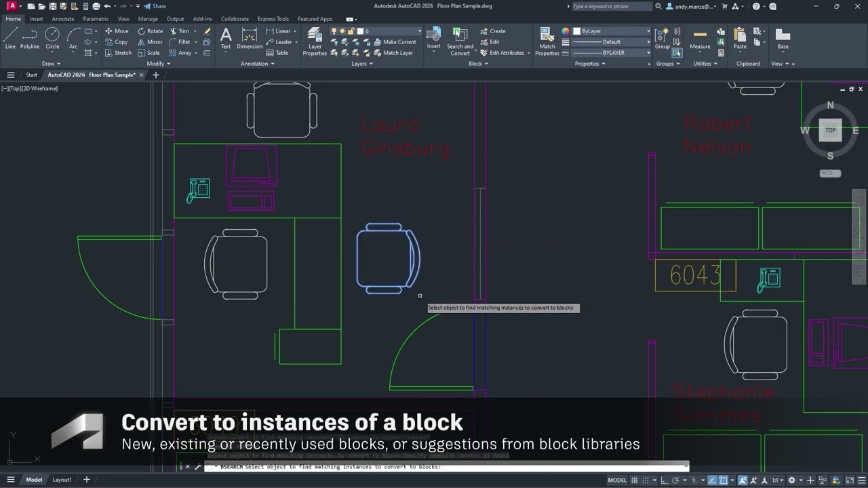This screenshot has height=488, width=868.
Task: Insert a Table annotation
Action: [277, 53]
